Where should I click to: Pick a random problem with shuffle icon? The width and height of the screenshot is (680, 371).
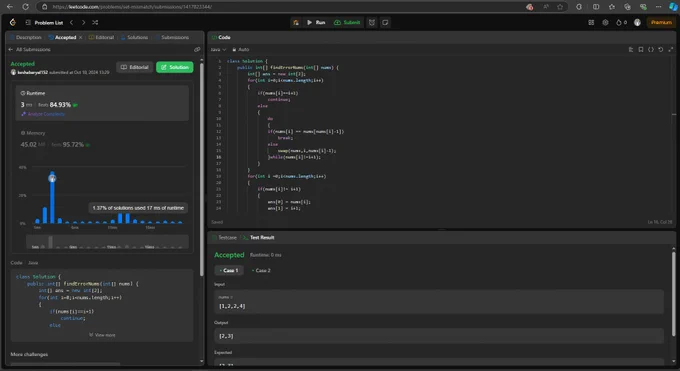click(x=95, y=23)
